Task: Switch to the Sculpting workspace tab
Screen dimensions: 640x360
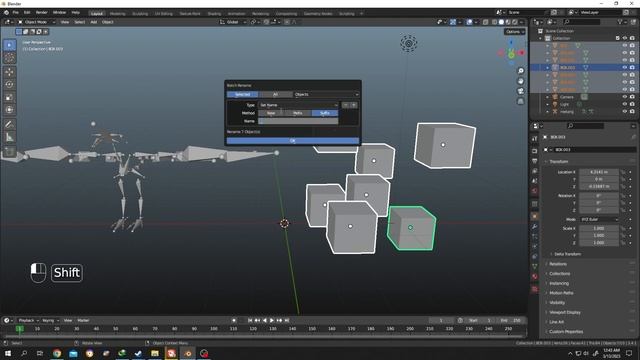Action: click(140, 13)
